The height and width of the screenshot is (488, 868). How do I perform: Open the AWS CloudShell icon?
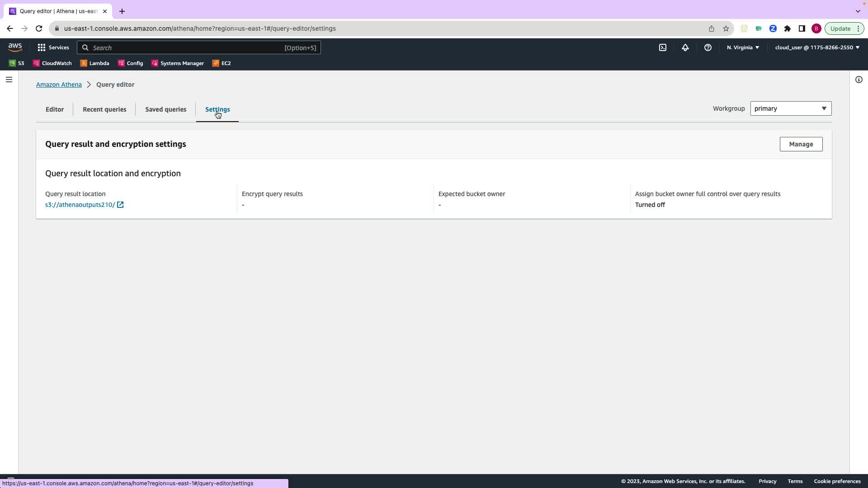pos(663,47)
